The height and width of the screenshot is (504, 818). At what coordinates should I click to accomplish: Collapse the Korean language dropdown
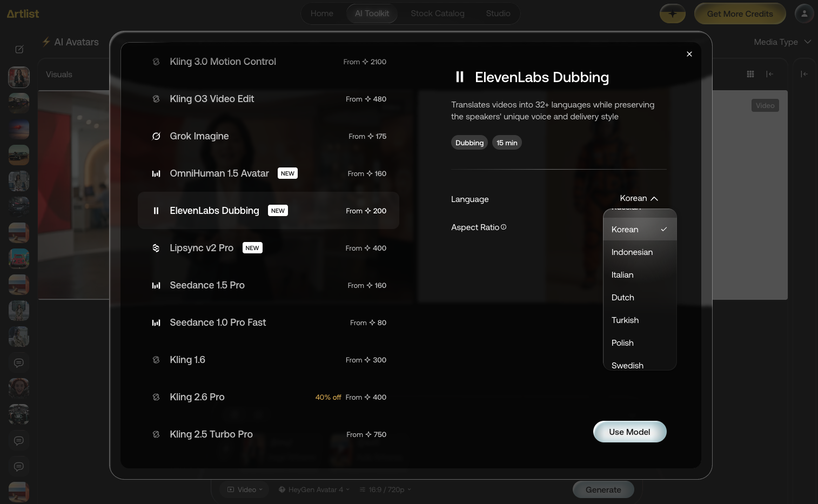(x=639, y=198)
